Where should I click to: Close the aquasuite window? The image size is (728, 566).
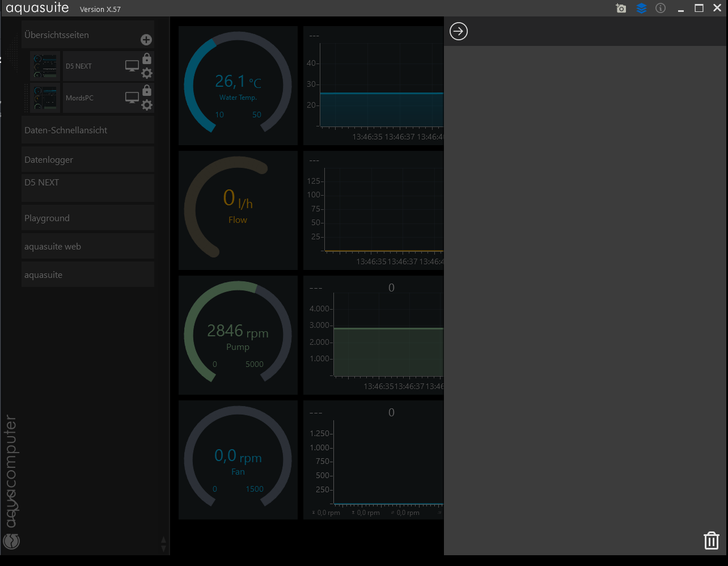click(x=717, y=9)
